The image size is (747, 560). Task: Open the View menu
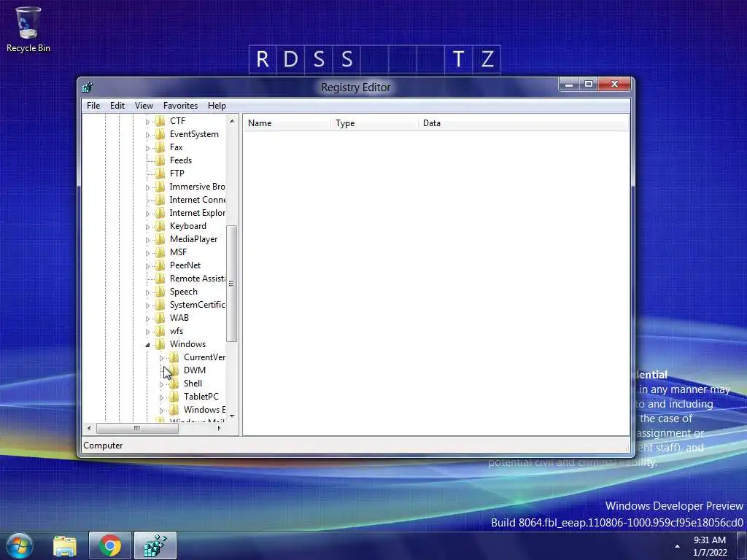coord(144,106)
